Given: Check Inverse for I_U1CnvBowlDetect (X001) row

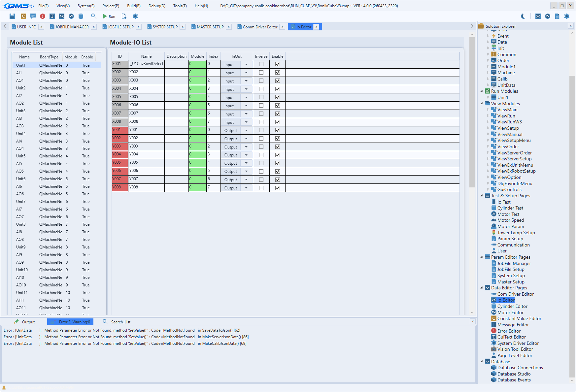Looking at the screenshot, I should coord(261,64).
